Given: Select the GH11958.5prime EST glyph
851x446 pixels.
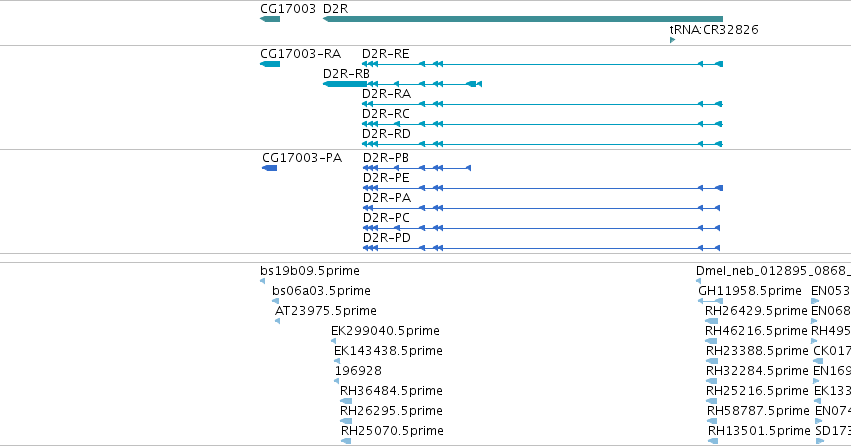Looking at the screenshot, I should 710,301.
